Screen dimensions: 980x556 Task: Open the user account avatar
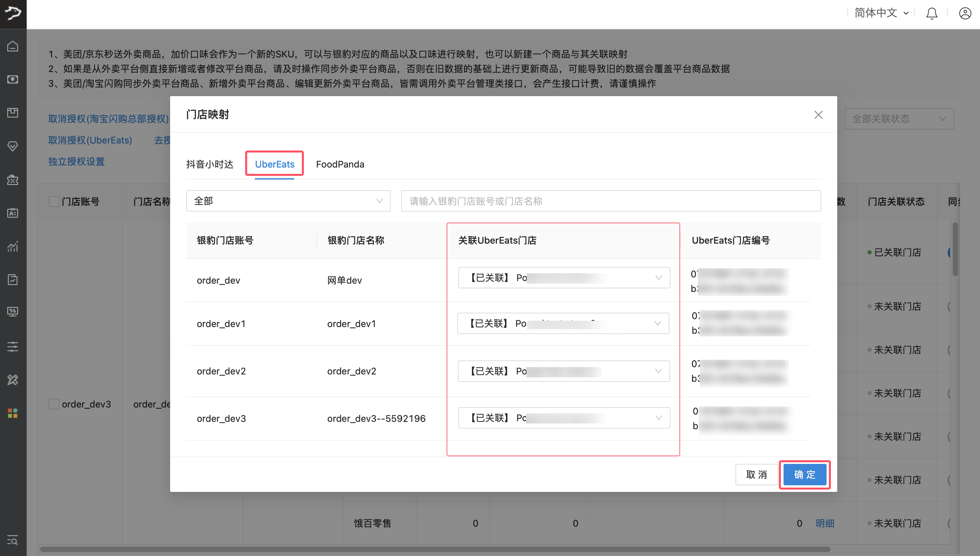(965, 13)
